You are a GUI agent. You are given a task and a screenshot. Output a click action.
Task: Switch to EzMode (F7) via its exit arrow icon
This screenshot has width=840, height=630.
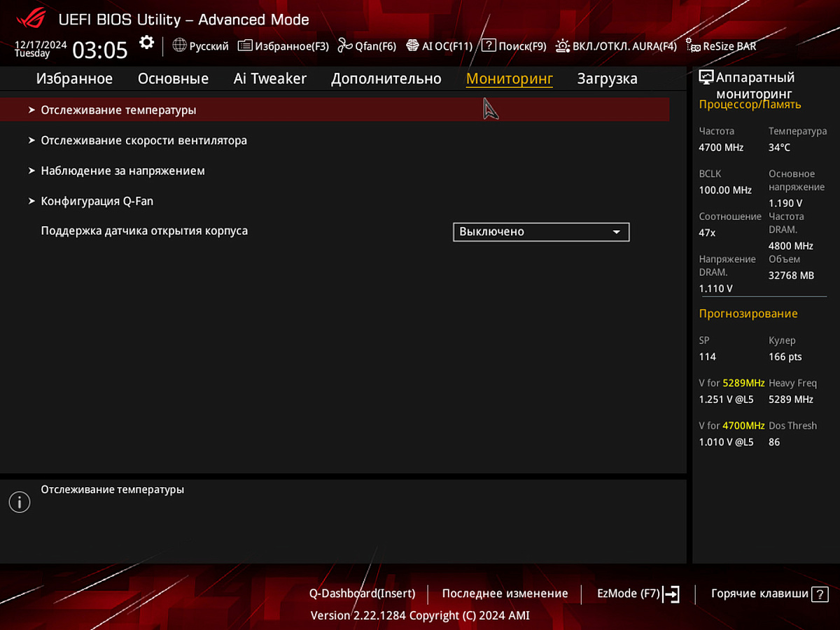671,594
